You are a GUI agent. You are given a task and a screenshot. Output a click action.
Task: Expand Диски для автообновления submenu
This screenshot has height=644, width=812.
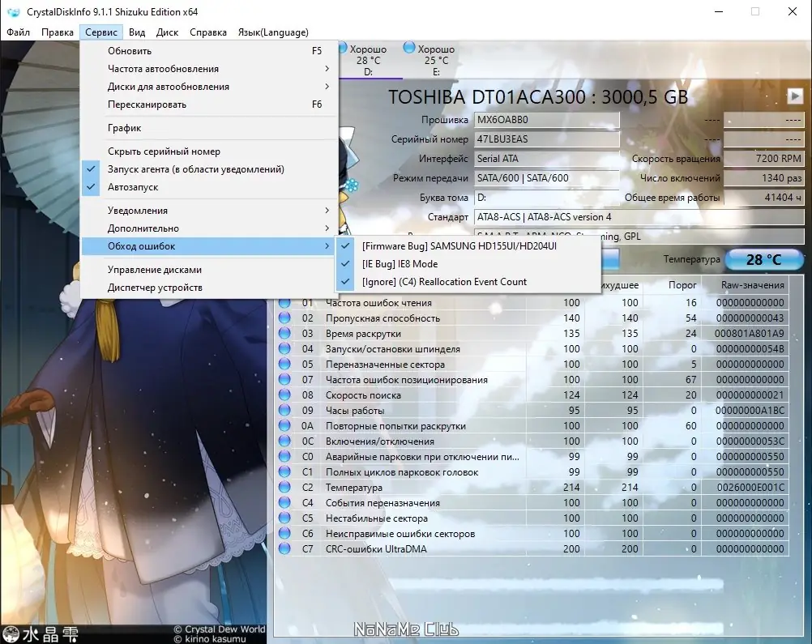(x=209, y=87)
